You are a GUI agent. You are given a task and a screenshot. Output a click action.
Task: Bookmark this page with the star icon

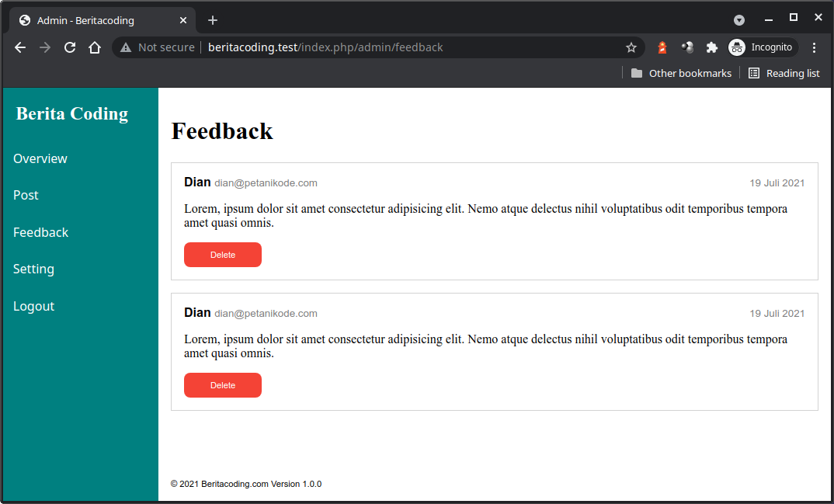pyautogui.click(x=631, y=47)
